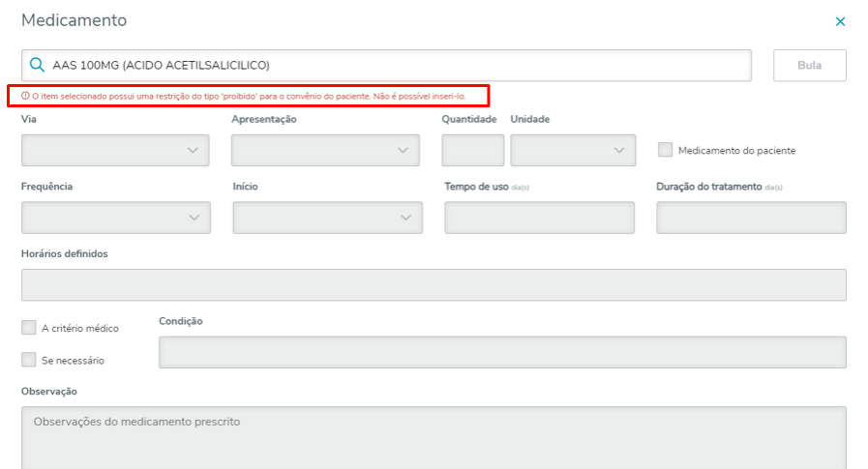The height and width of the screenshot is (469, 868).
Task: Open the Via dropdown
Action: point(115,151)
